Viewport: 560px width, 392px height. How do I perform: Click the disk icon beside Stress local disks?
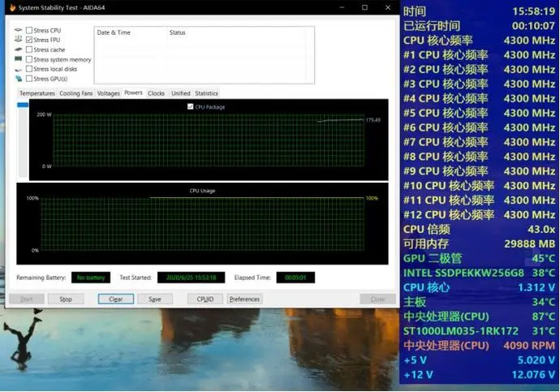click(18, 69)
